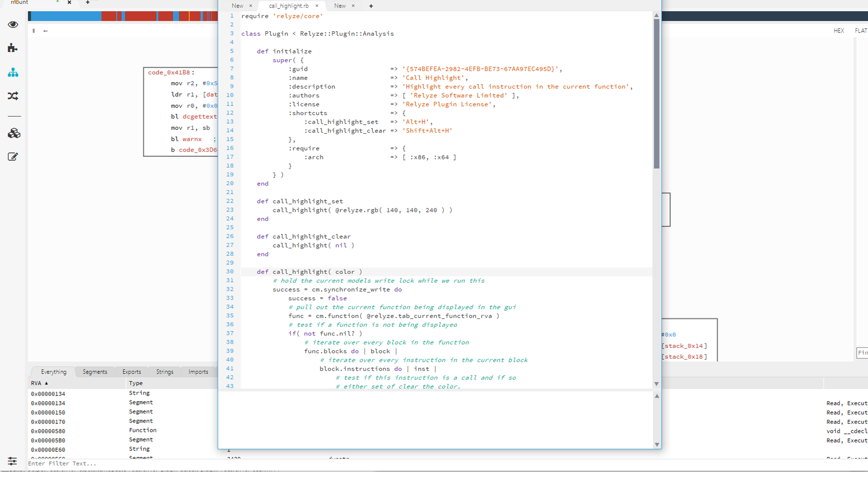Switch to the mount tab
The image size is (868, 488).
click(x=19, y=2)
